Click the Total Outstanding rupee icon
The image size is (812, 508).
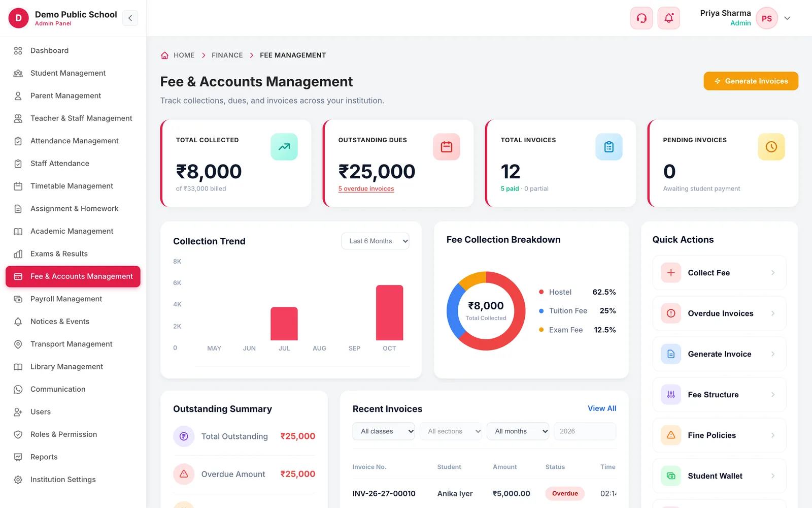pos(184,436)
